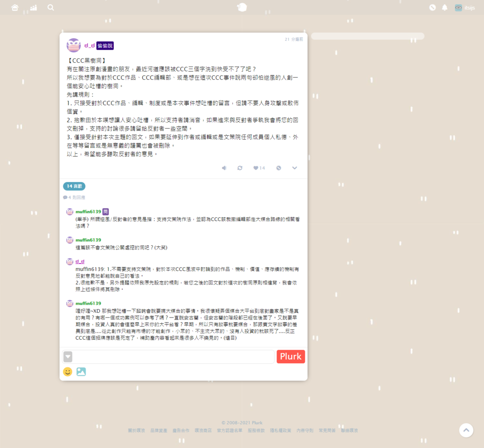The height and width of the screenshot is (448, 484).
Task: Open muffin6139 name on the 囉好喔~XD response
Action: point(88,303)
